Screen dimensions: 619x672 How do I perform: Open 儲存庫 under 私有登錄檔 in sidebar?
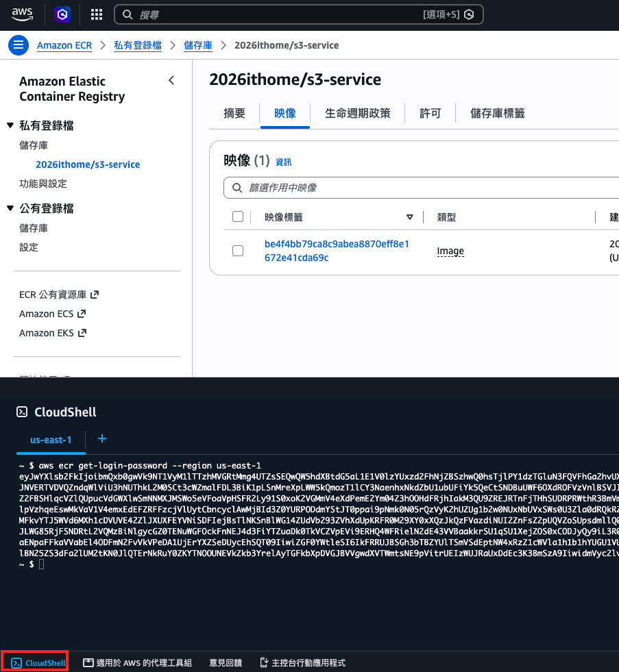[x=34, y=145]
